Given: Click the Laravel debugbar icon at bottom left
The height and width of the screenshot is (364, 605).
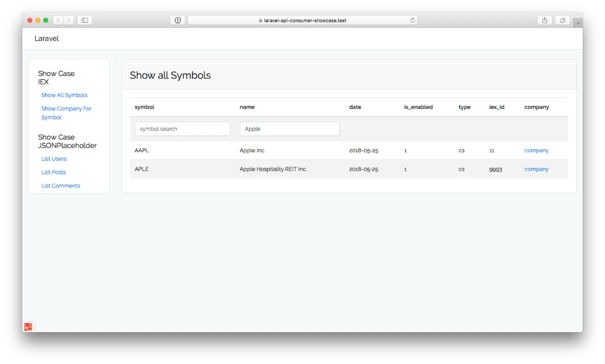Looking at the screenshot, I should click(x=28, y=326).
